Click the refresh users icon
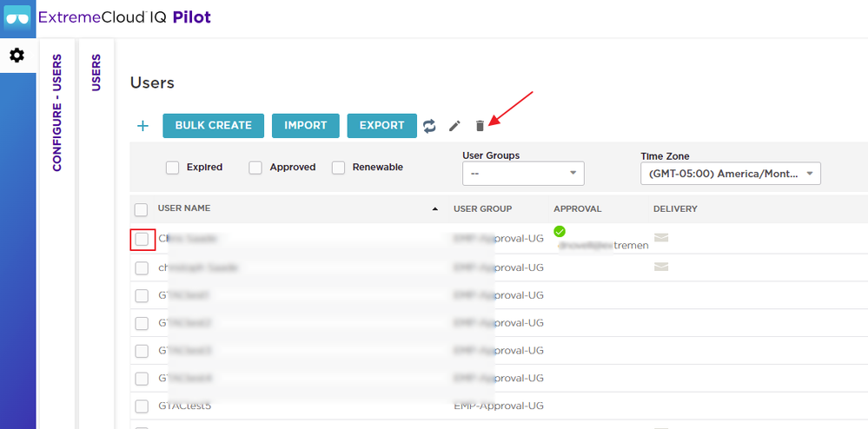 429,126
